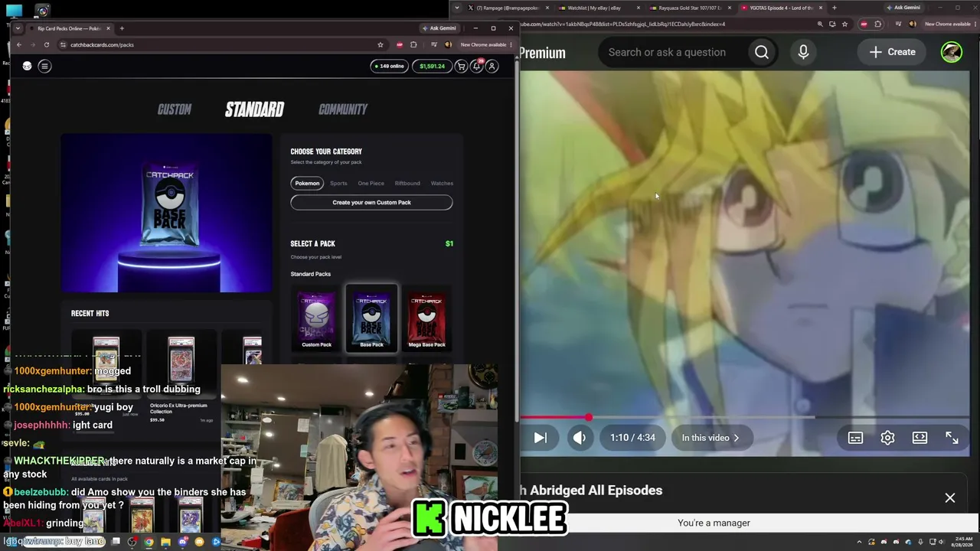Open the hamburger menu on Catchback site
This screenshot has height=551, width=980.
point(44,66)
